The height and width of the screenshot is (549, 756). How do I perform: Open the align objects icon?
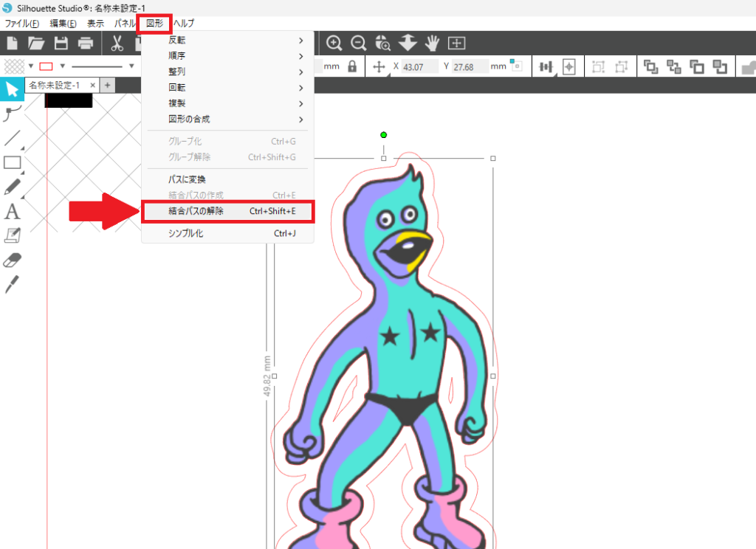[546, 66]
